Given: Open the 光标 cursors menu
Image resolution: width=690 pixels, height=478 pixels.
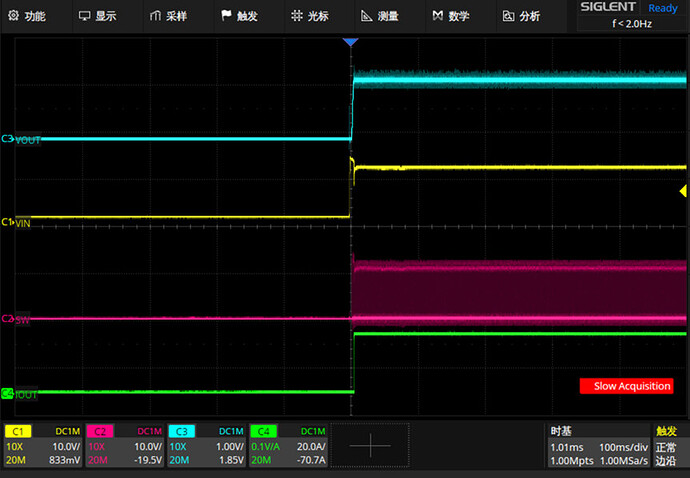Looking at the screenshot, I should pyautogui.click(x=310, y=16).
